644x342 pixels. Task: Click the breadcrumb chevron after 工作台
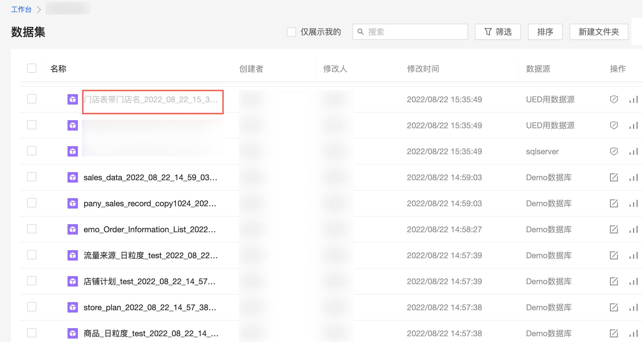pyautogui.click(x=39, y=10)
